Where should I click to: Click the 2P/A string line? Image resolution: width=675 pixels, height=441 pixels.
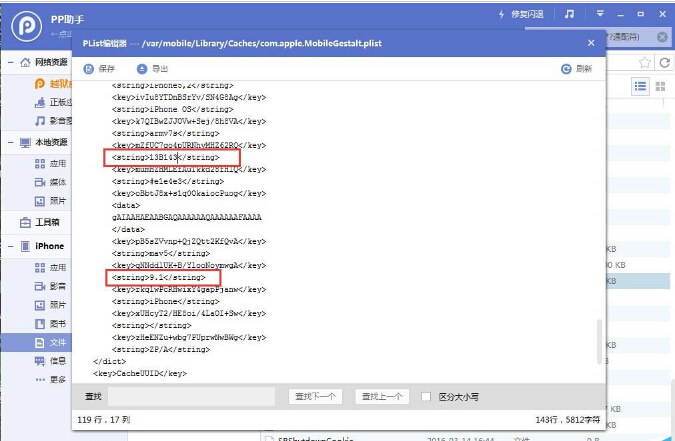tap(161, 349)
